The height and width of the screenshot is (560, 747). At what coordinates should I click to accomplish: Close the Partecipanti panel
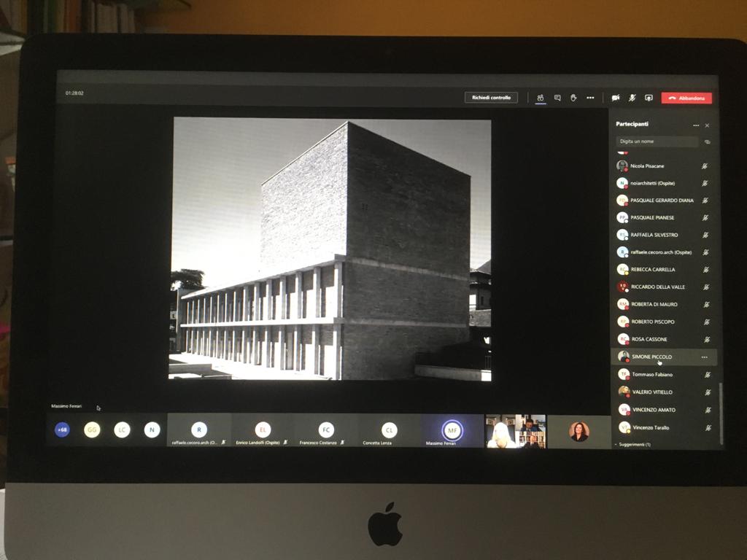pos(708,125)
